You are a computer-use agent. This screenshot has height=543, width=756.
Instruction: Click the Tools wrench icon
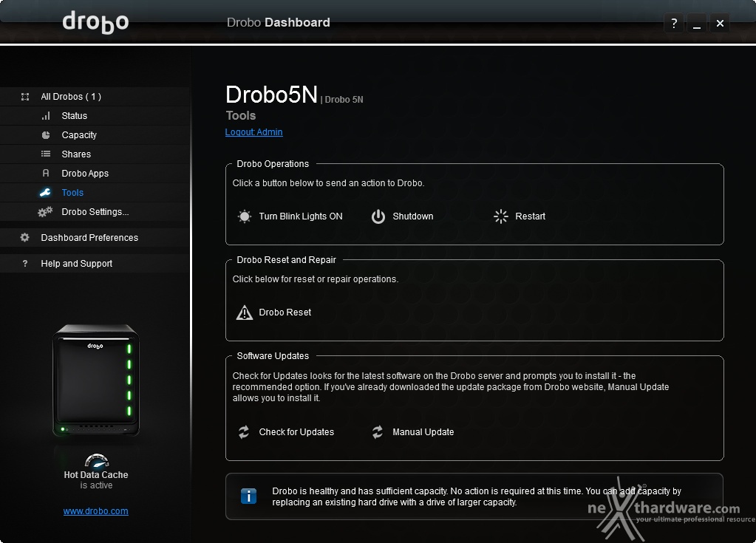(x=45, y=193)
